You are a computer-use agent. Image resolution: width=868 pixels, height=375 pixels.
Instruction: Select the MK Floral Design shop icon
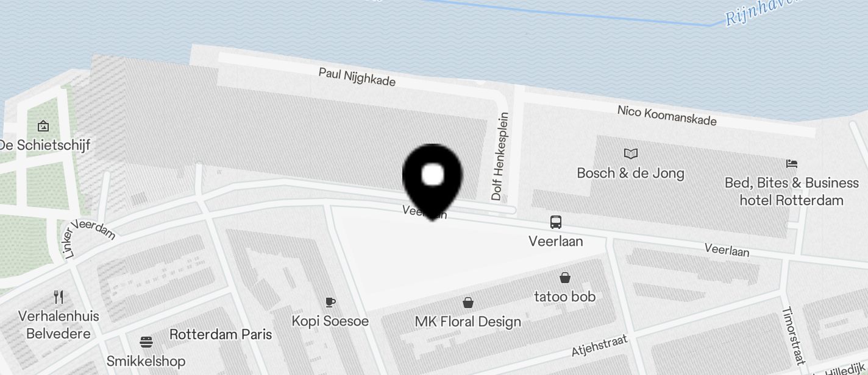coord(468,303)
